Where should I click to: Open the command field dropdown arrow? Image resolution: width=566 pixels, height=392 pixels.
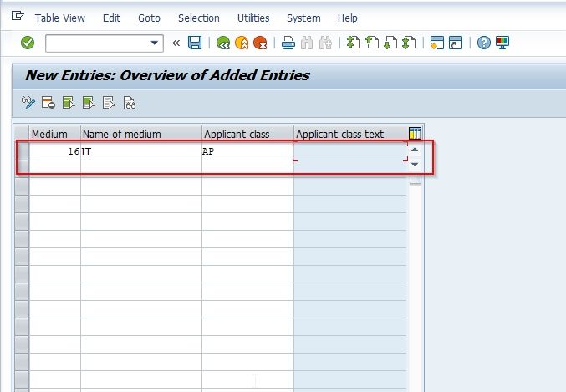154,43
